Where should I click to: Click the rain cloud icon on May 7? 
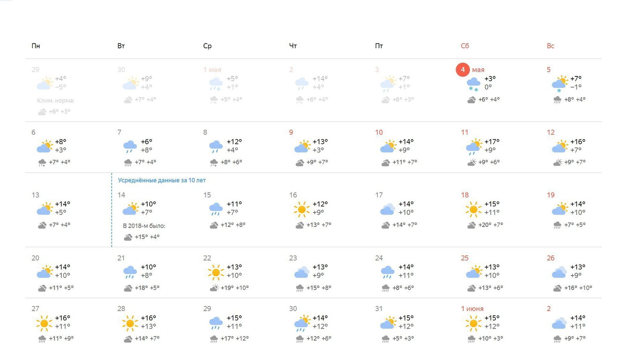[x=130, y=147]
